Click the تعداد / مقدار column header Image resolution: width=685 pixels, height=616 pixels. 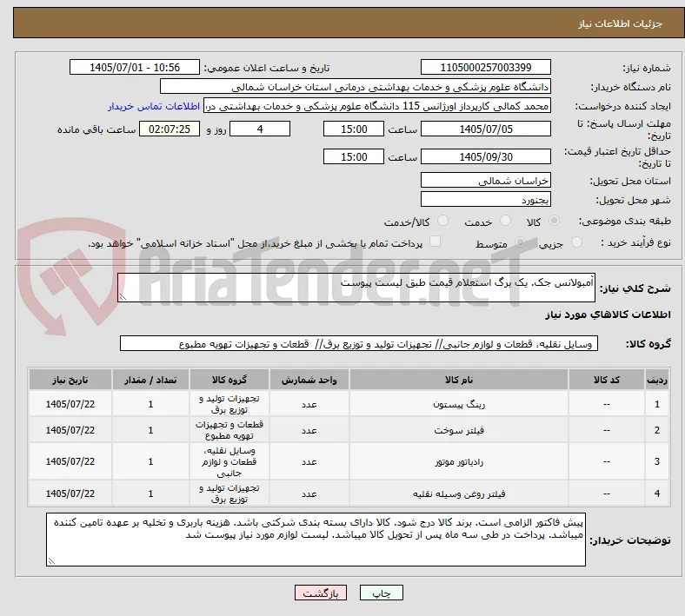click(150, 380)
